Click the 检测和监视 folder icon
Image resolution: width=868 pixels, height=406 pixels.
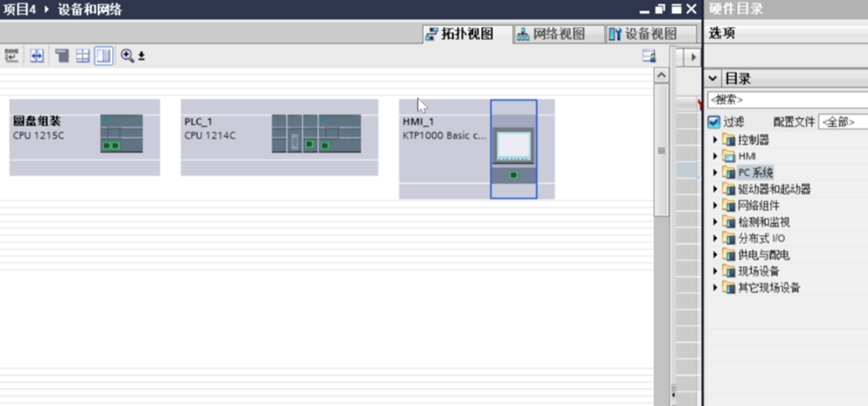pyautogui.click(x=728, y=222)
